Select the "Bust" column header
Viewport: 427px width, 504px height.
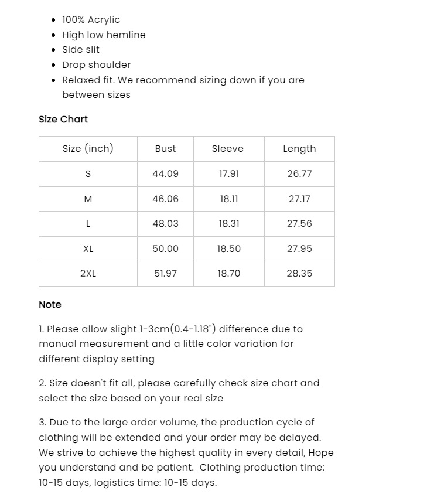(165, 149)
